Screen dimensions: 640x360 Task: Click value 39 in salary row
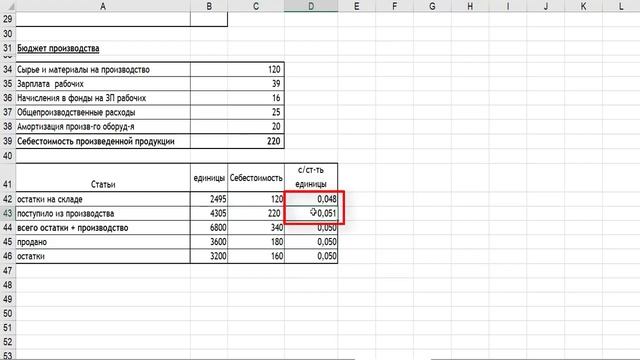point(256,84)
